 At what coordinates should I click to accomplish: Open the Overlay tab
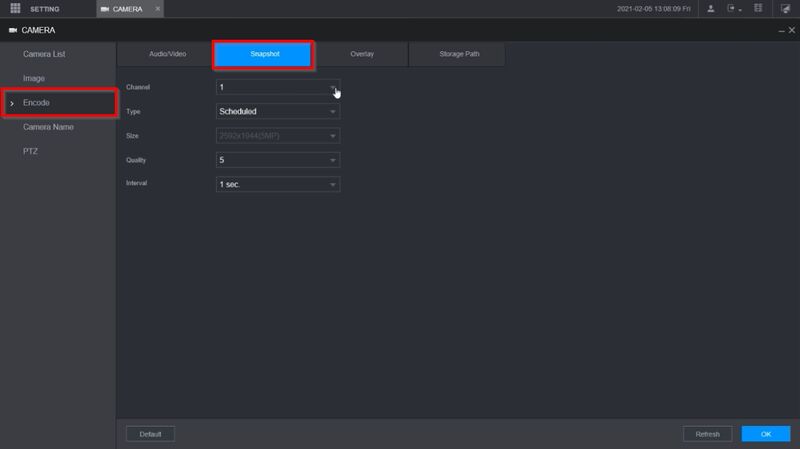click(x=362, y=54)
